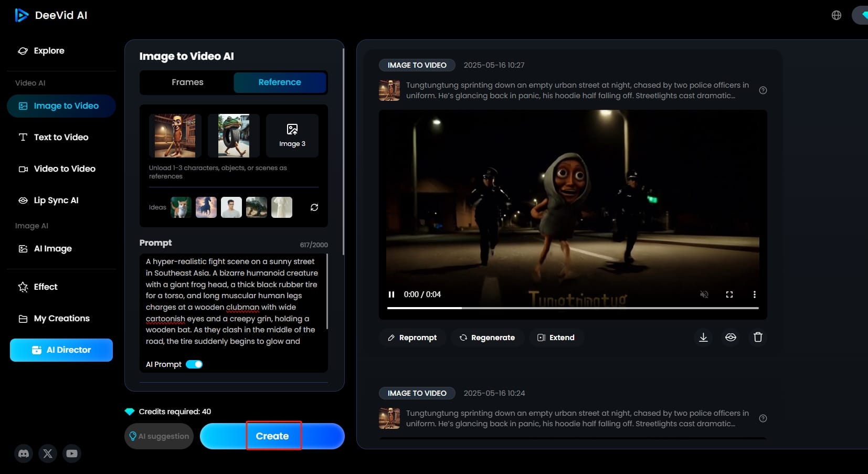Delete the generated video
This screenshot has height=474, width=868.
click(x=758, y=338)
